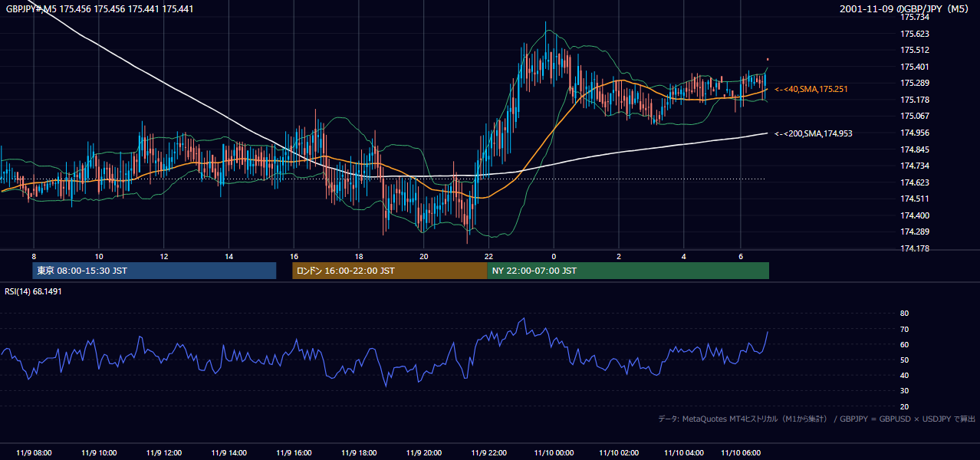Screen dimensions: 980x460
Task: Click price axis value 175.067
Action: (x=915, y=116)
